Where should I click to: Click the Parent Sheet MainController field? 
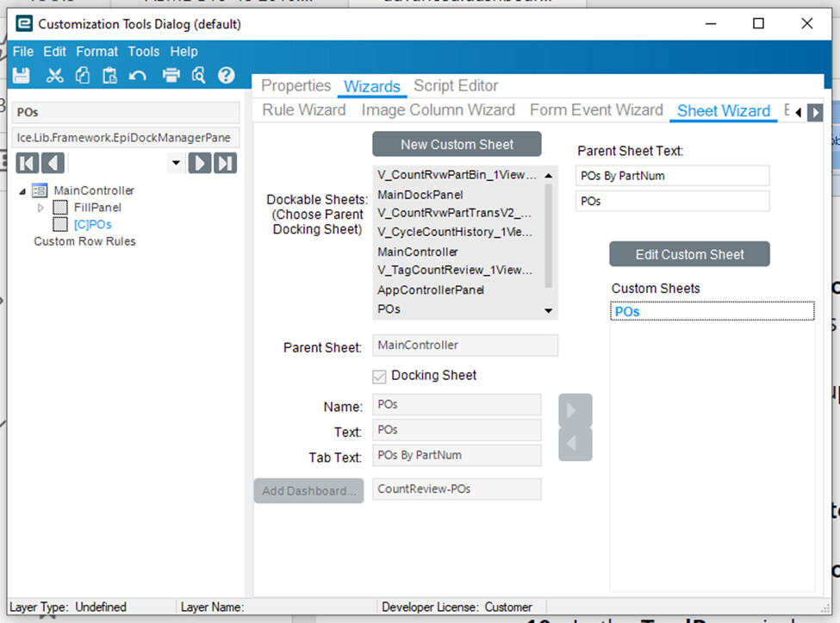point(465,346)
